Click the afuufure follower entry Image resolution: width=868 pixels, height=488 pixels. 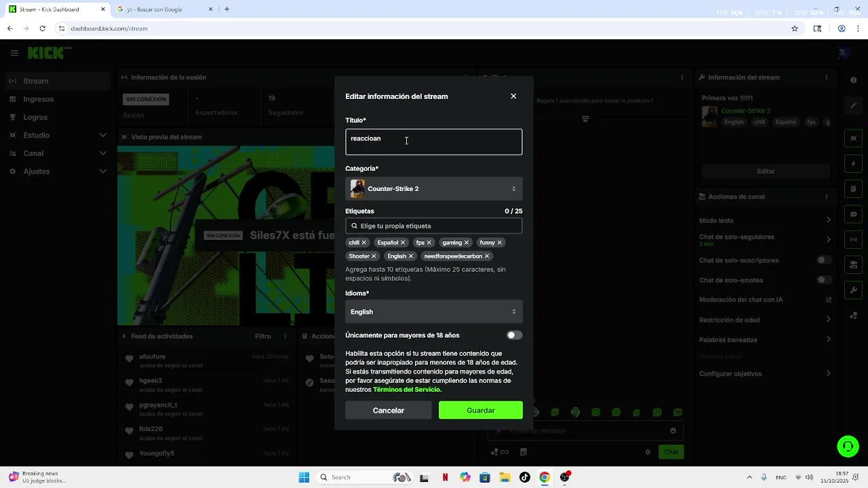(207, 361)
